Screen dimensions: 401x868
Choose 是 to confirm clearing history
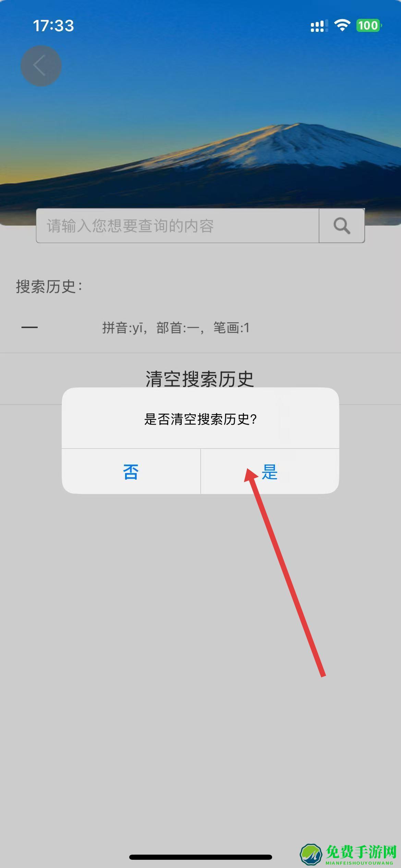(270, 471)
